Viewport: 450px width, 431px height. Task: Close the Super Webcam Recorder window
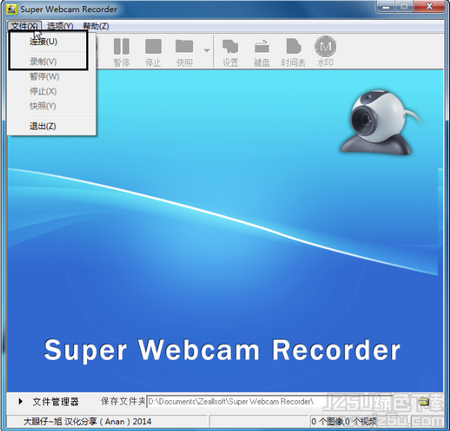(x=430, y=7)
